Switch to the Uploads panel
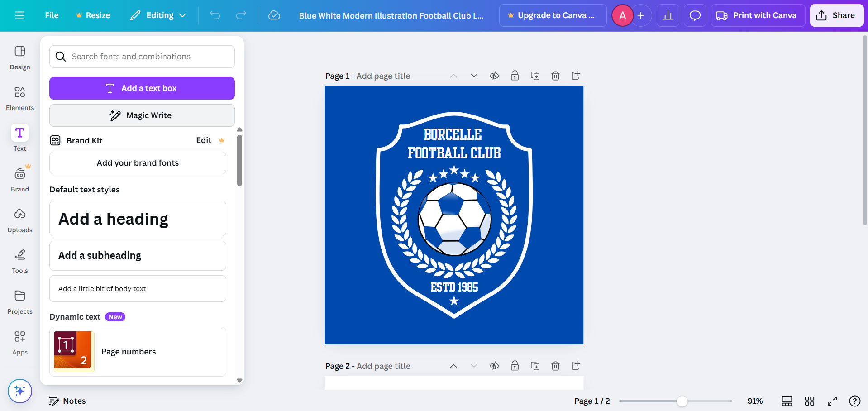The width and height of the screenshot is (868, 411). pyautogui.click(x=19, y=220)
